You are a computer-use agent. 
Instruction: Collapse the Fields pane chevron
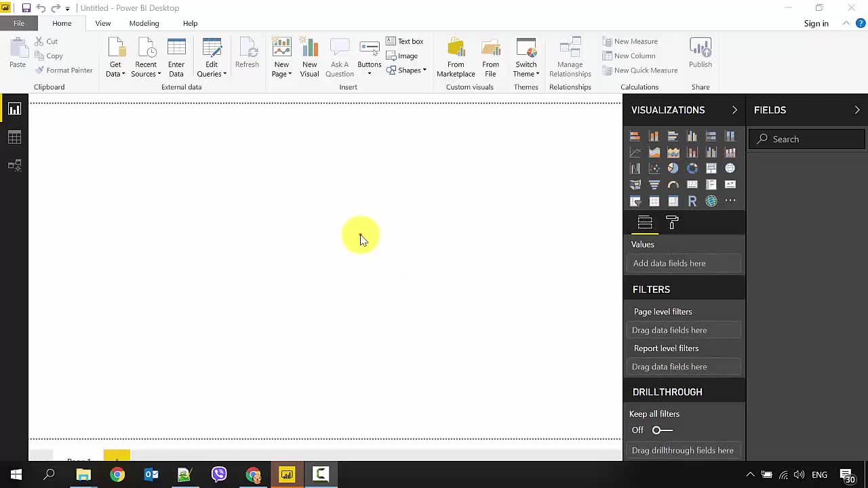pyautogui.click(x=857, y=110)
